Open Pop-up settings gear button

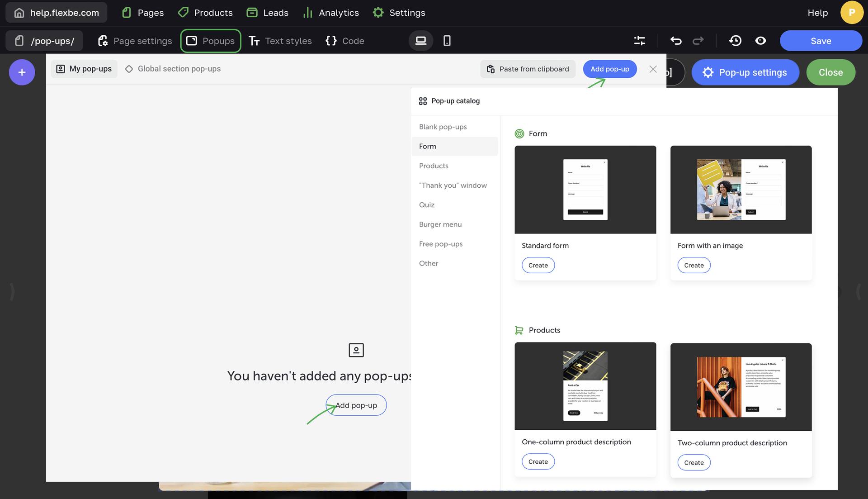coord(745,72)
